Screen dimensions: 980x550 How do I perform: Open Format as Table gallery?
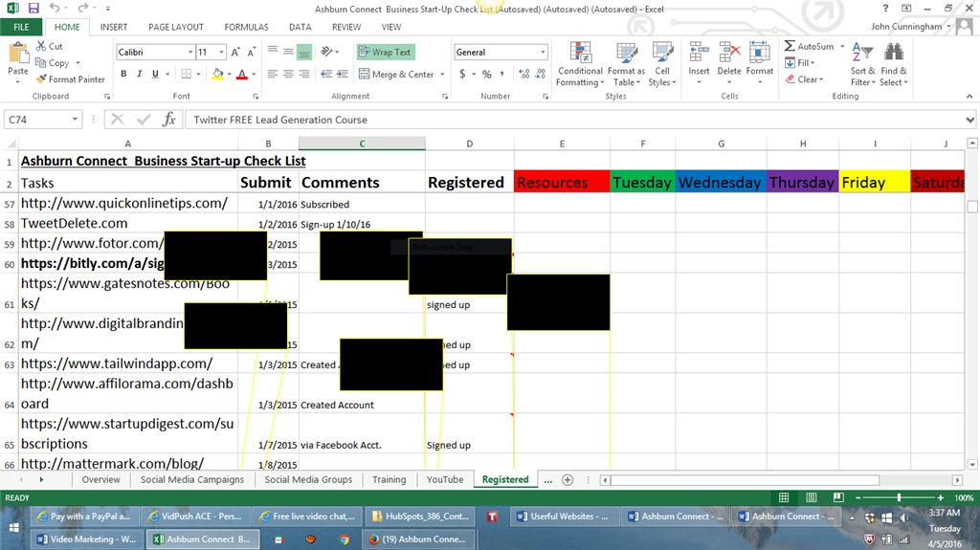point(626,64)
